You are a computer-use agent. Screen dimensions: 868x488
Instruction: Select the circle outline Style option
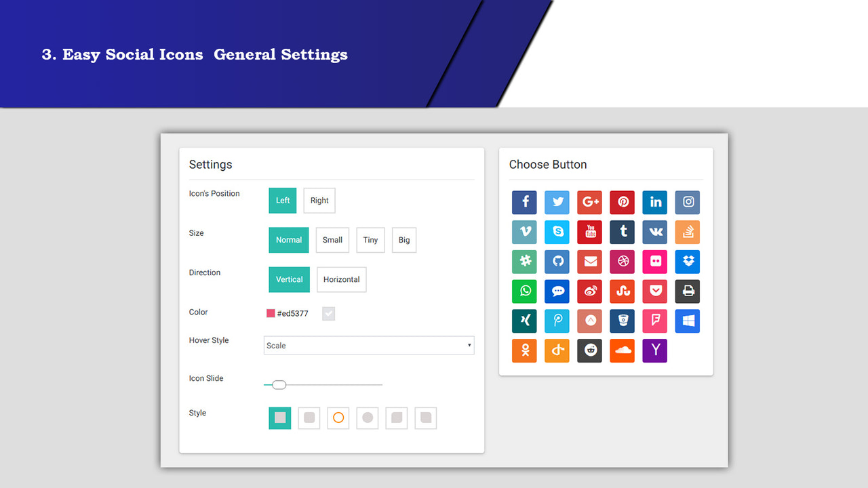(x=338, y=418)
